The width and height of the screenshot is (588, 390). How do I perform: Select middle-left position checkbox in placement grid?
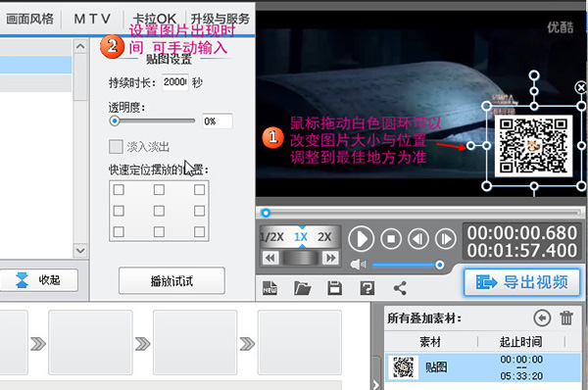[119, 211]
